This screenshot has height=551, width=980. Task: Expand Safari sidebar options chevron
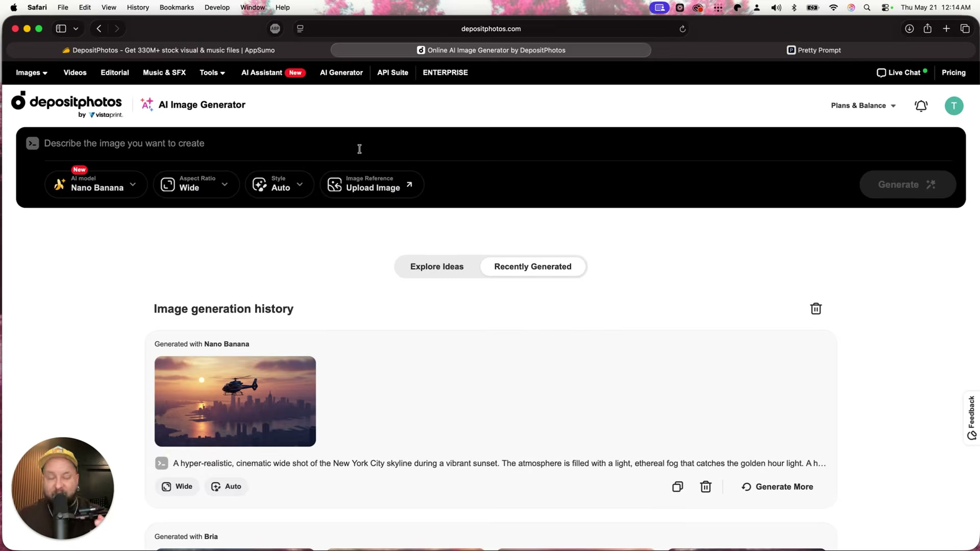pos(76,29)
